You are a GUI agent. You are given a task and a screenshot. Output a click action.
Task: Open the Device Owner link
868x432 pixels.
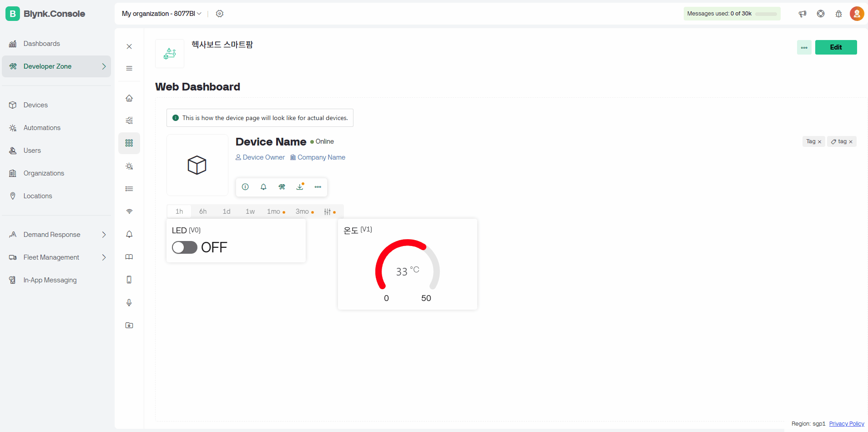pos(260,157)
